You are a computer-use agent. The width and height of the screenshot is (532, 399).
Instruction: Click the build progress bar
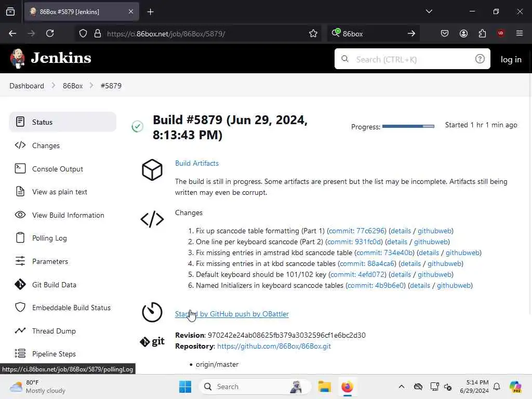[x=408, y=126]
